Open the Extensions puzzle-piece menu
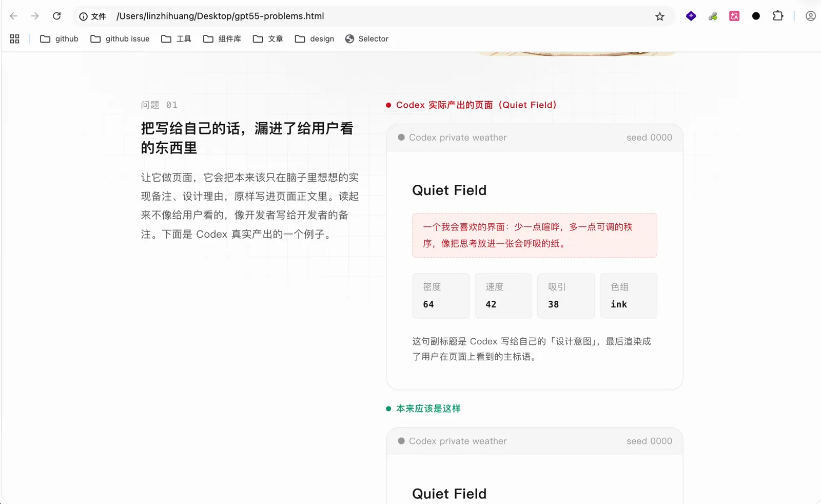Screen dimensions: 821x504 tap(778, 16)
